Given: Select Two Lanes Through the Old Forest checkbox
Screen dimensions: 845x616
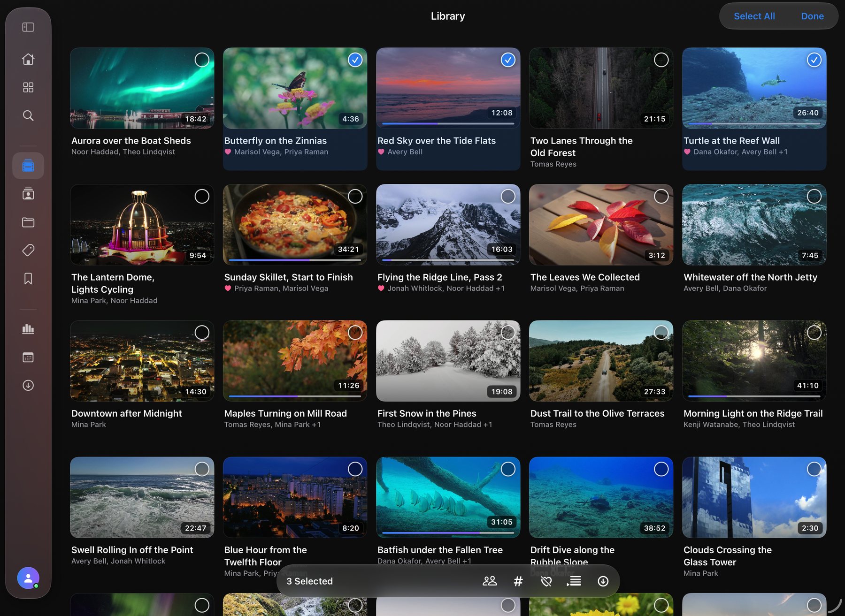Looking at the screenshot, I should pyautogui.click(x=661, y=60).
